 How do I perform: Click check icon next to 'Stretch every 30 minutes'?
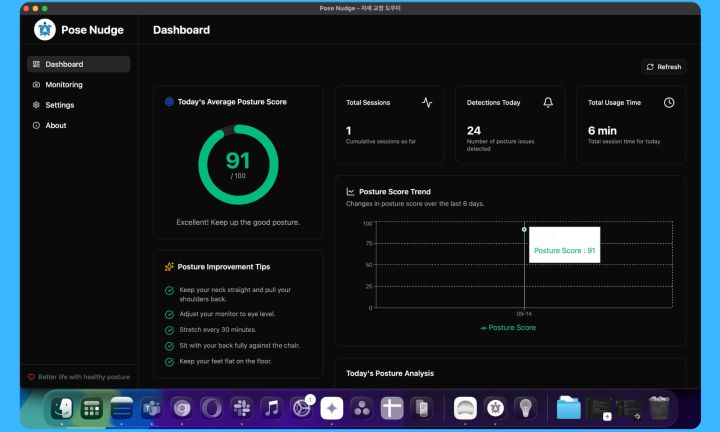pos(169,329)
